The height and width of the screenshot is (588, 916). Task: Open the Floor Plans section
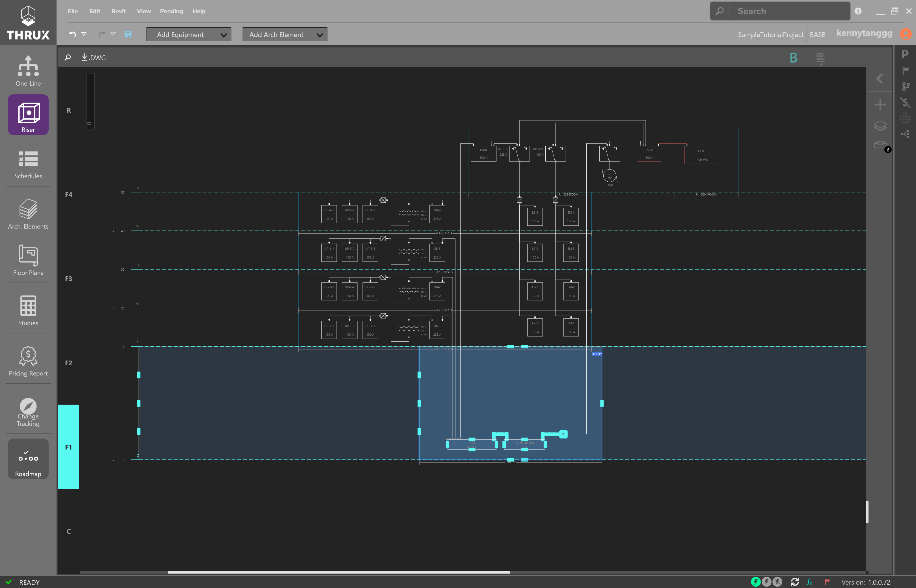(28, 260)
